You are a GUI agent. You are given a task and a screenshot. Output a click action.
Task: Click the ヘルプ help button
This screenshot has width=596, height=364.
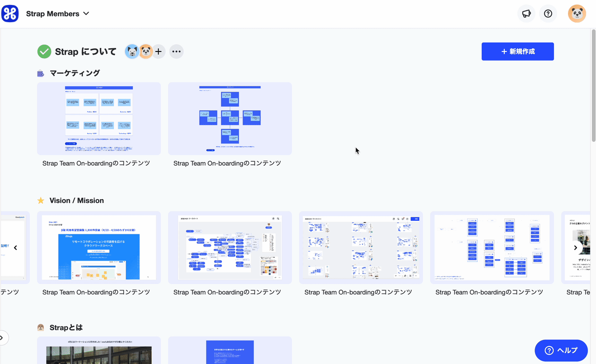coord(561,350)
